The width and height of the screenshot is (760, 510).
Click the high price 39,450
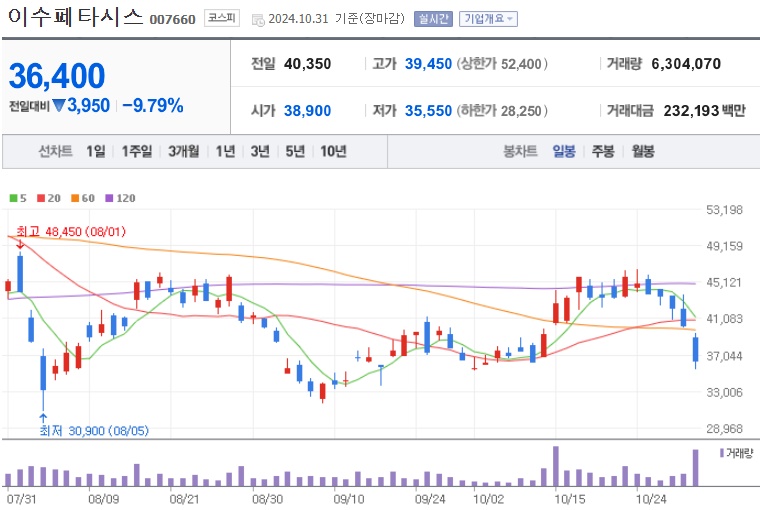coord(428,64)
